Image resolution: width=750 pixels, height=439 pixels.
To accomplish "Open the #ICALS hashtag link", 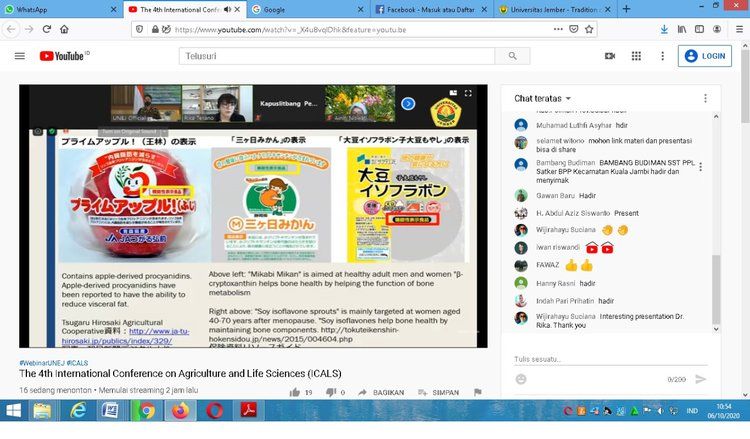I will 77,363.
